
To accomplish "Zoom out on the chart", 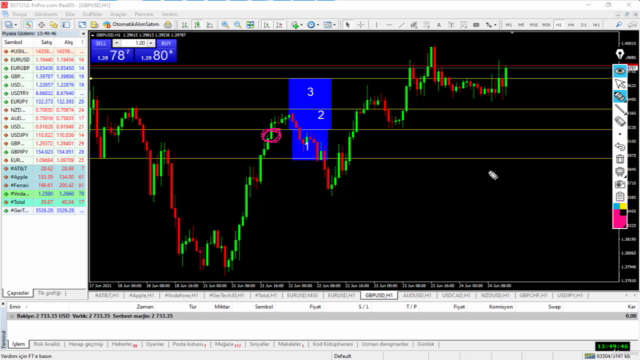I will [x=238, y=25].
